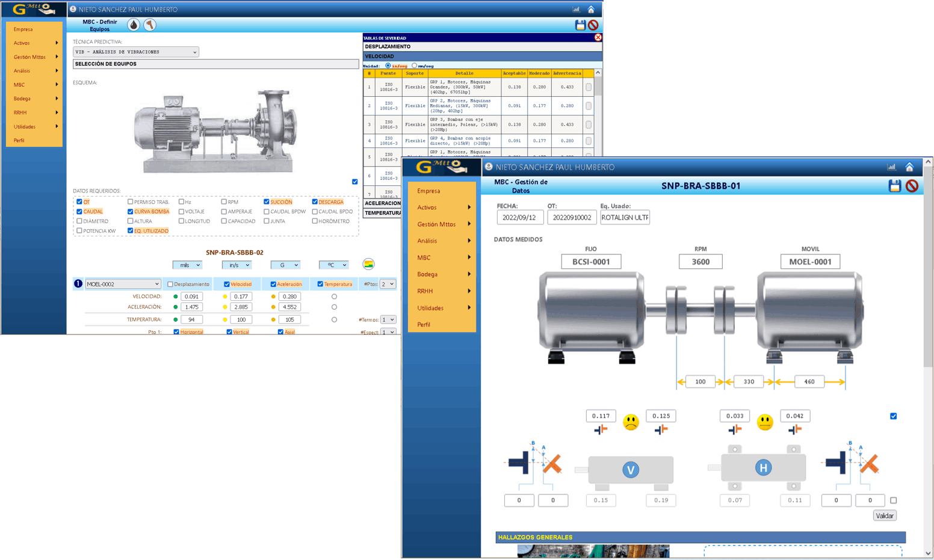Open the MOEL-0002 equipment dropdown
Screen dimensions: 934x560
123,284
